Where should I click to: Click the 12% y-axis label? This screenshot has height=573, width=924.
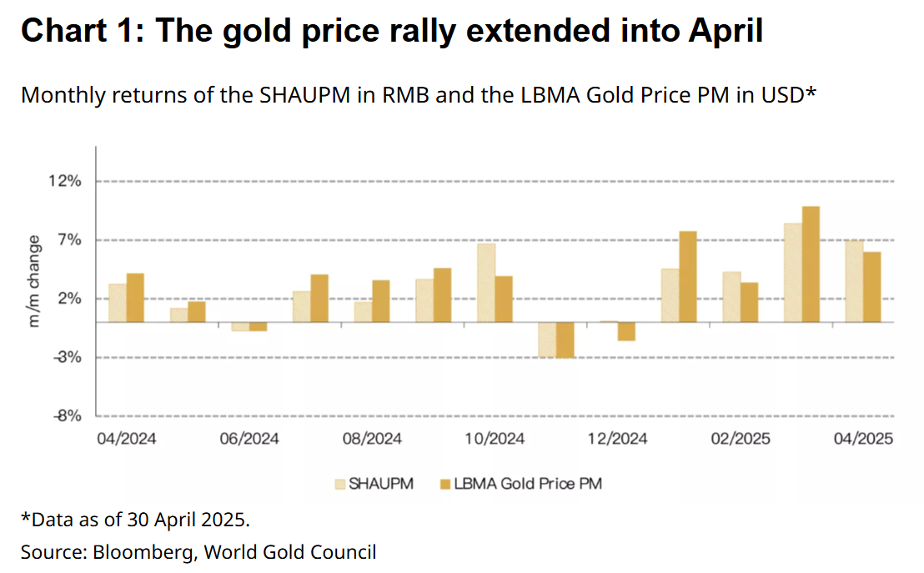click(65, 181)
